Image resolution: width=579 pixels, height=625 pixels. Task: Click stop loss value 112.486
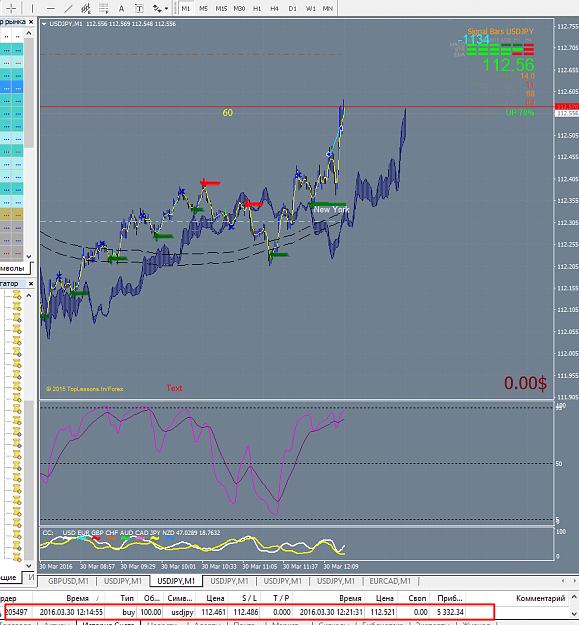(246, 612)
